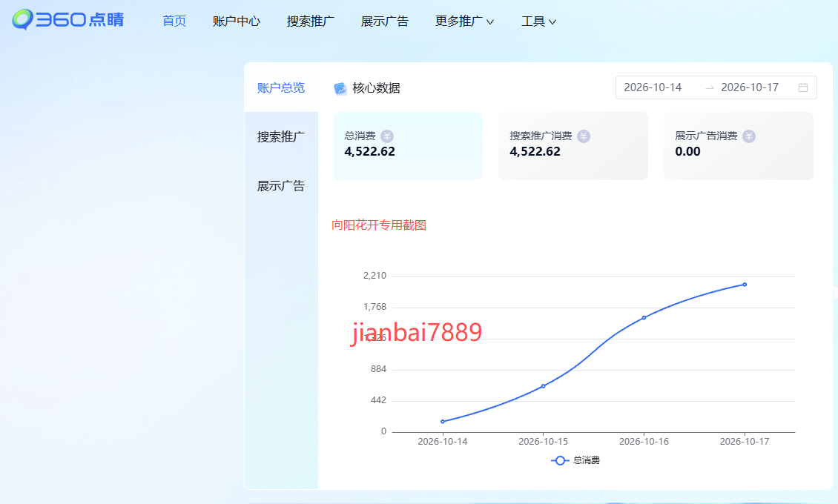Click the yuan icon beside 总消费
This screenshot has width=838, height=504.
pos(387,136)
